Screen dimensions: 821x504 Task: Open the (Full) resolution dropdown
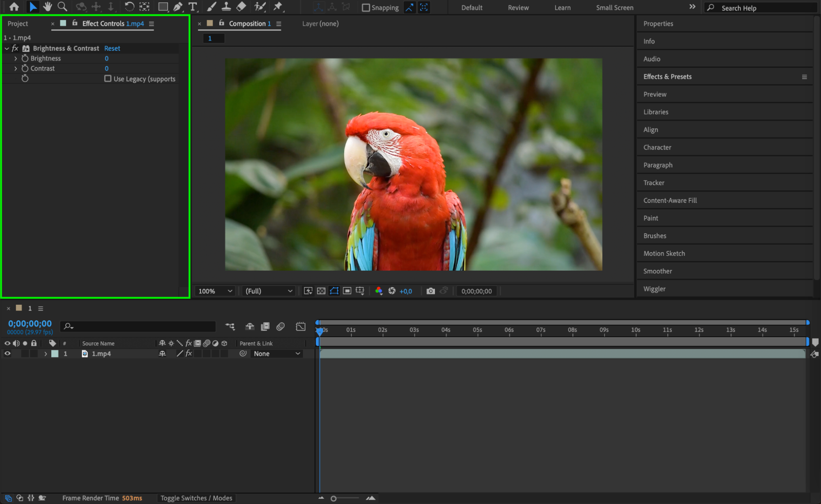coord(269,291)
